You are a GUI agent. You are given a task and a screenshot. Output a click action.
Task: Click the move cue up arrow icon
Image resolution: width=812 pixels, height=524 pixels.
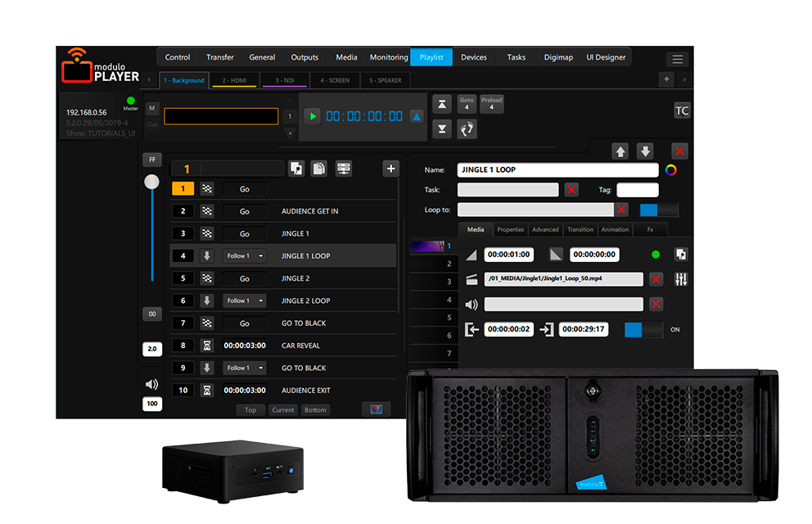coord(620,151)
